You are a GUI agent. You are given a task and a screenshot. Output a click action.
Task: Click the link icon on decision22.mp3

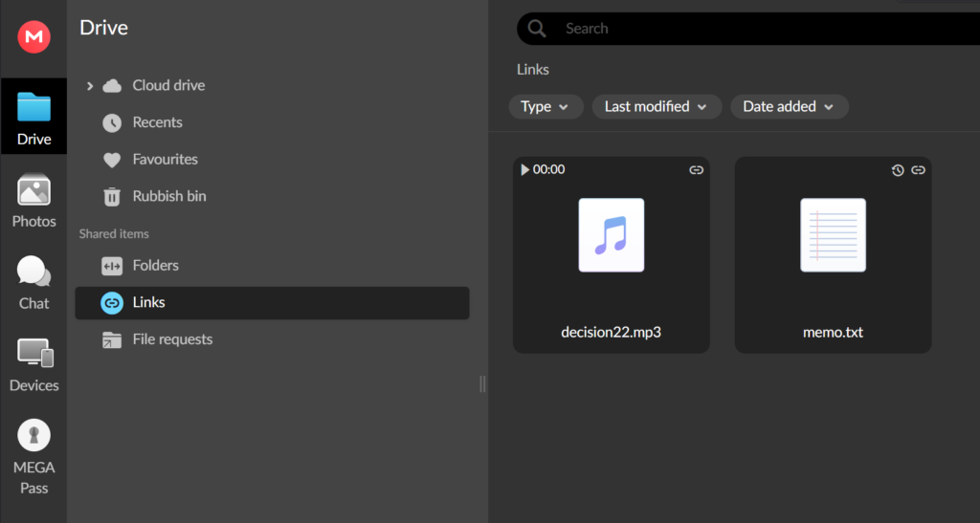(x=697, y=170)
